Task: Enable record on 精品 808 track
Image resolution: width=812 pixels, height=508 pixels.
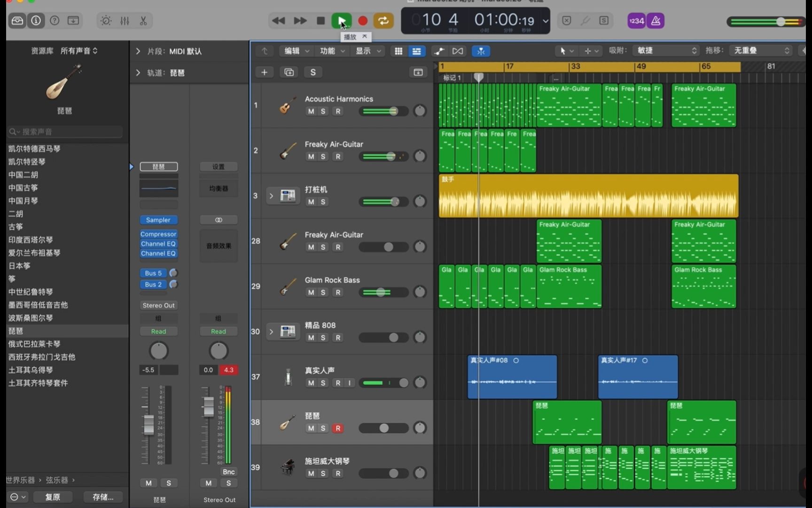Action: 337,338
